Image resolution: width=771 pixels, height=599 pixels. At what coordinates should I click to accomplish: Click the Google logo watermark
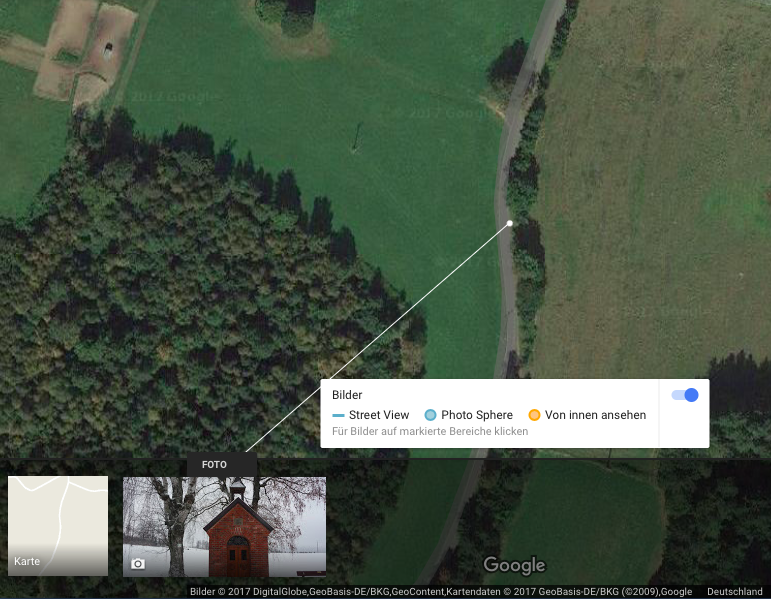tap(514, 565)
